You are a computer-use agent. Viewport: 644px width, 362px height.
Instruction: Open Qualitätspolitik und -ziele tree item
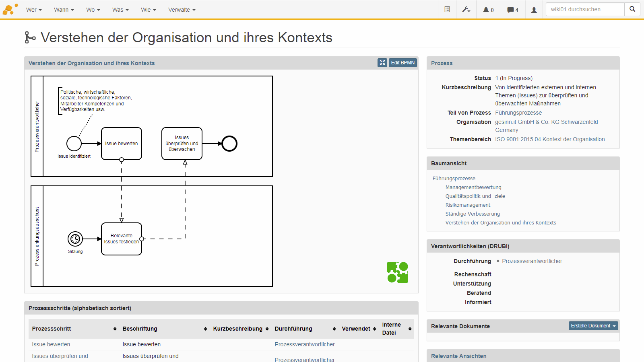click(x=475, y=196)
